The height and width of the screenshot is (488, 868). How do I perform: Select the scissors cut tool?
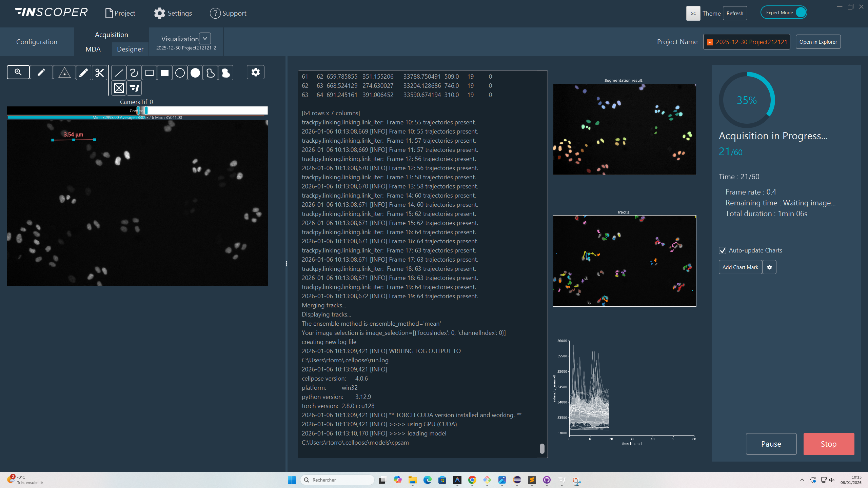click(99, 73)
